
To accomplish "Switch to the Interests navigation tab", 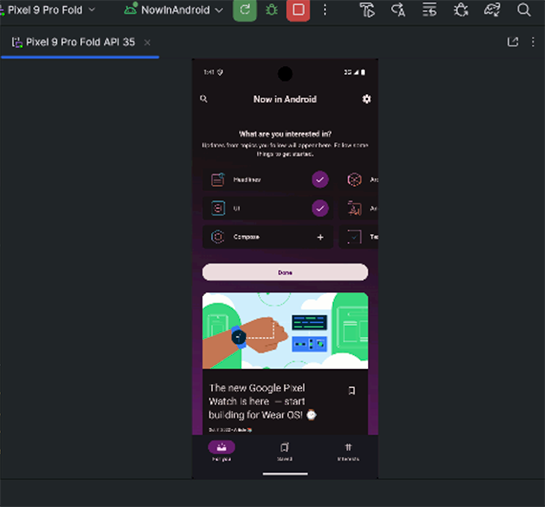I will [348, 451].
